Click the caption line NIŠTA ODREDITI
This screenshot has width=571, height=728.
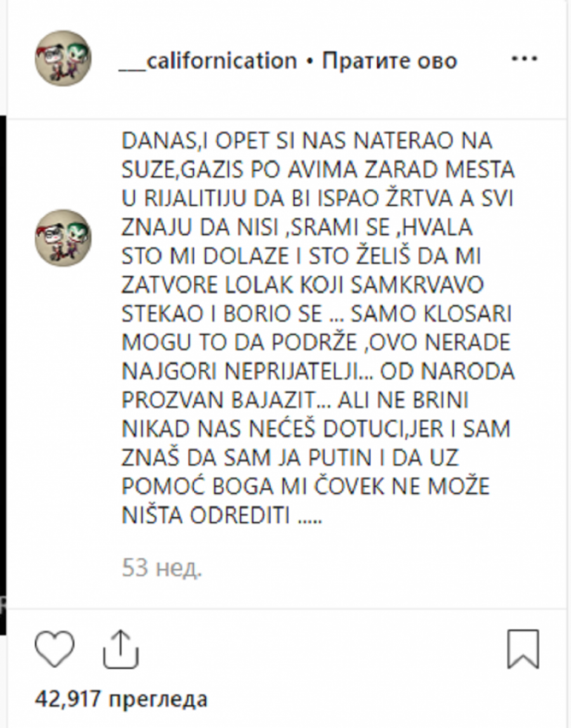coord(221,515)
